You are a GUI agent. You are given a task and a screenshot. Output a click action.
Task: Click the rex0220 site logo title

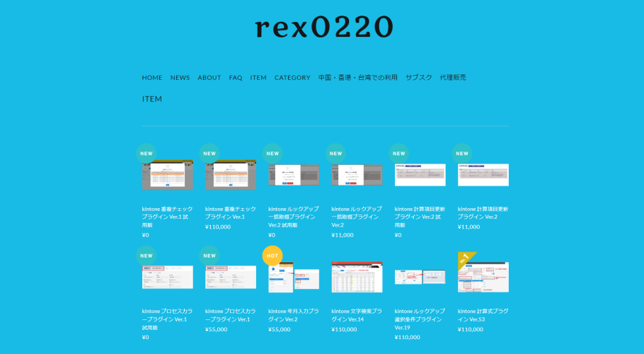(x=323, y=27)
